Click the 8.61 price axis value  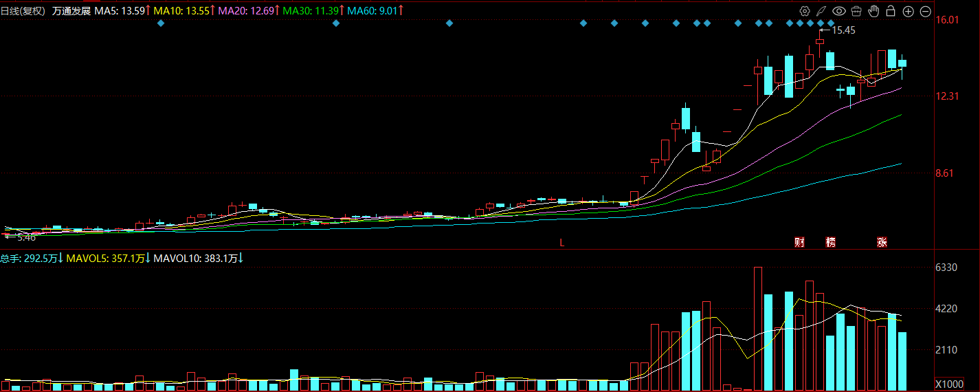click(945, 173)
